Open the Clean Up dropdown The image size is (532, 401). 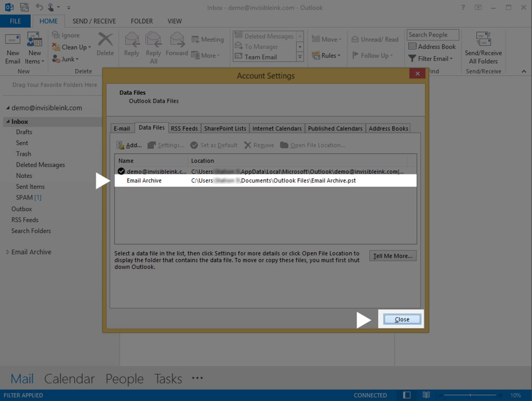click(71, 47)
